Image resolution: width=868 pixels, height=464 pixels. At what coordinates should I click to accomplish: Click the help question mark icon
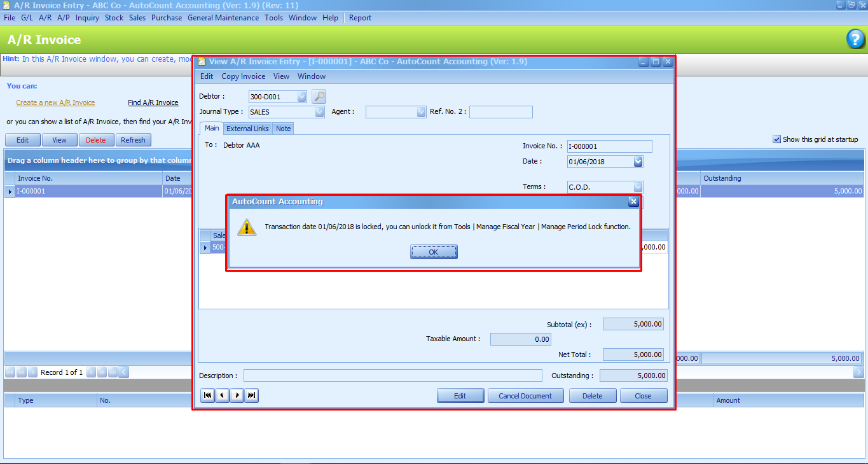click(855, 39)
